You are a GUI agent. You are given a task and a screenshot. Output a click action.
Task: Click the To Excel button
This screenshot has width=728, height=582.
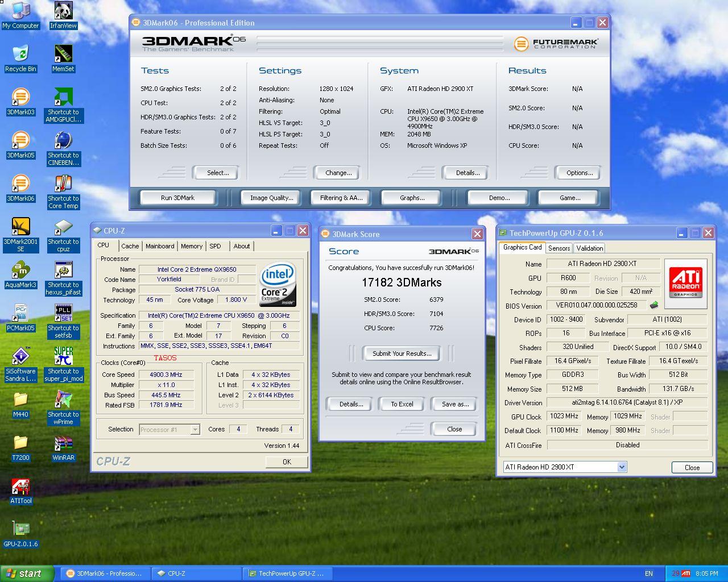[402, 404]
